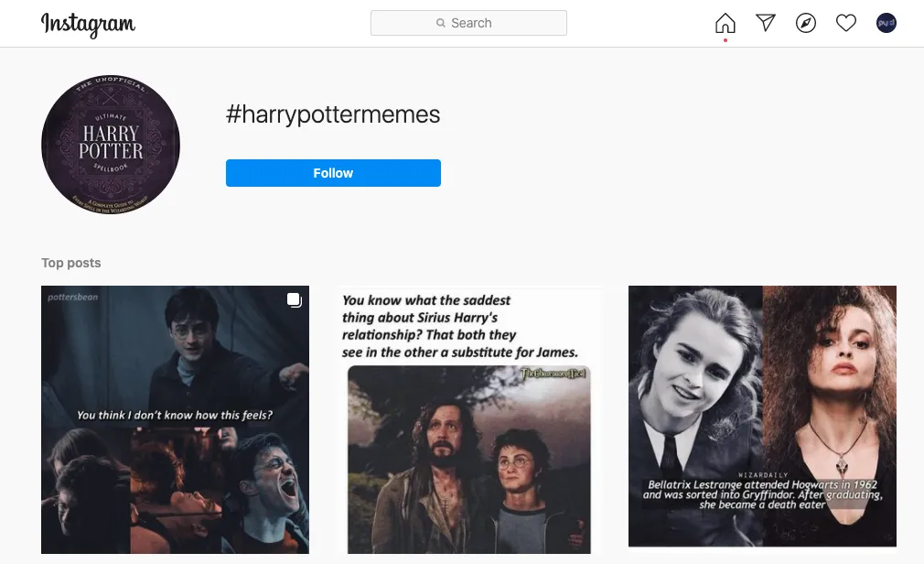Screen dimensions: 924x564
Task: Follow the #harrypottermemes hashtag
Action: (x=333, y=173)
